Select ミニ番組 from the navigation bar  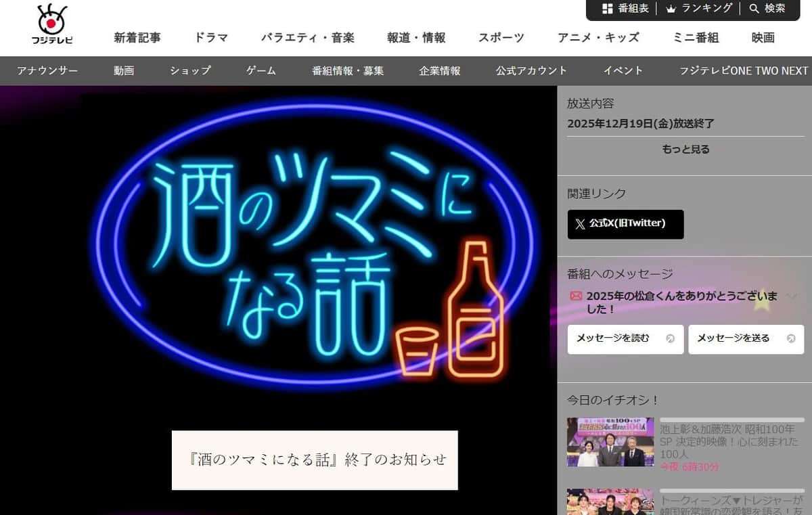click(x=698, y=38)
